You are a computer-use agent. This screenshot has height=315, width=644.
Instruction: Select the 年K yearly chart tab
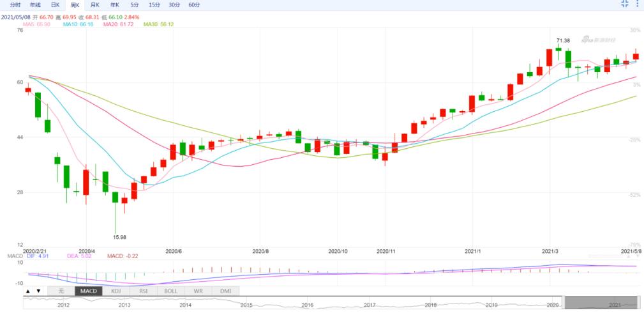click(115, 5)
